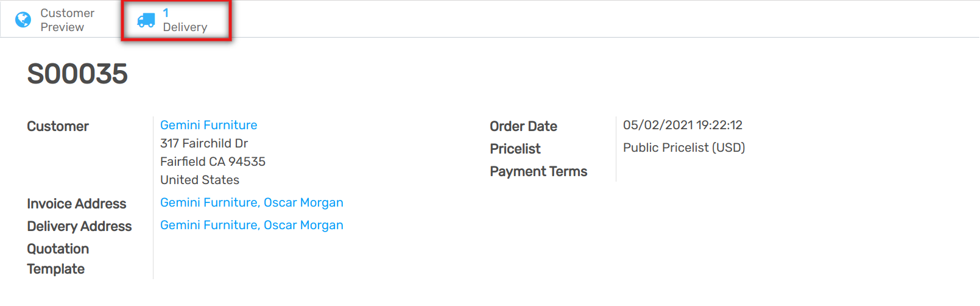This screenshot has width=980, height=306.
Task: Open the Delivery Address contact link
Action: pyautogui.click(x=252, y=225)
